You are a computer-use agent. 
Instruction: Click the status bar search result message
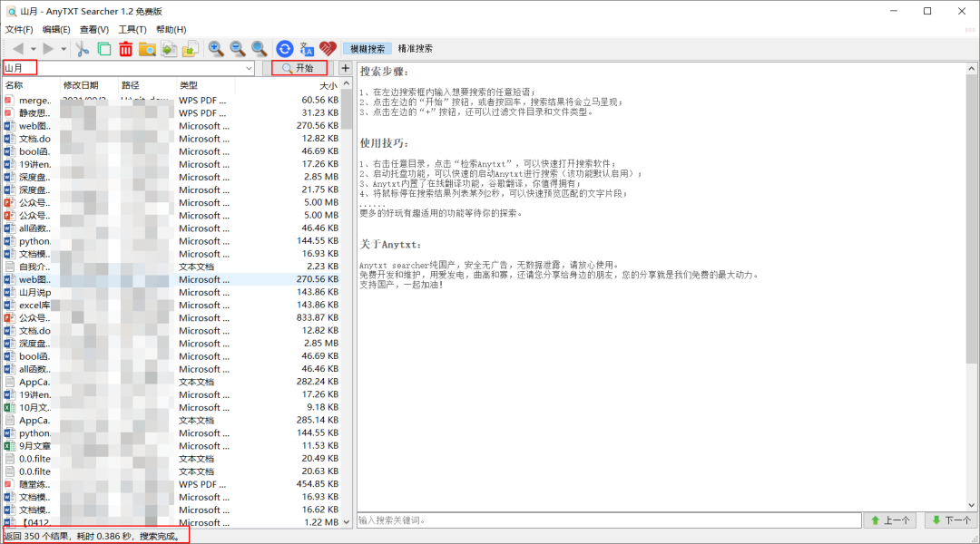[x=92, y=536]
